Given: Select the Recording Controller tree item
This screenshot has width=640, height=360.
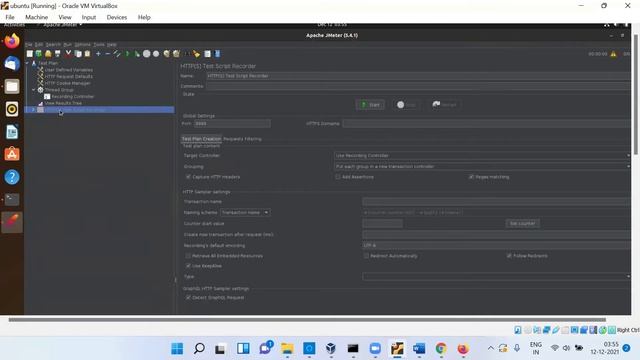Looking at the screenshot, I should pos(73,97).
